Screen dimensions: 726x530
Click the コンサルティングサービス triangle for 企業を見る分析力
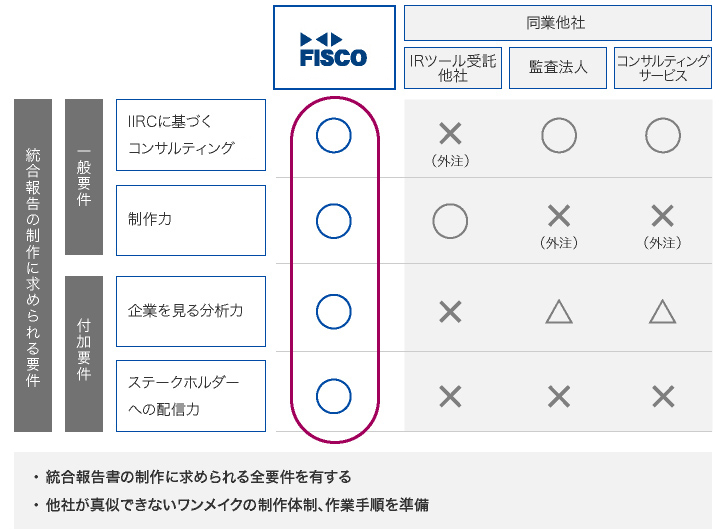663,312
